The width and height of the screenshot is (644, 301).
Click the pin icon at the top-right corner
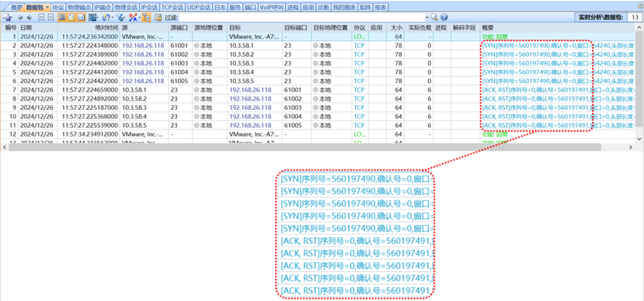point(639,7)
